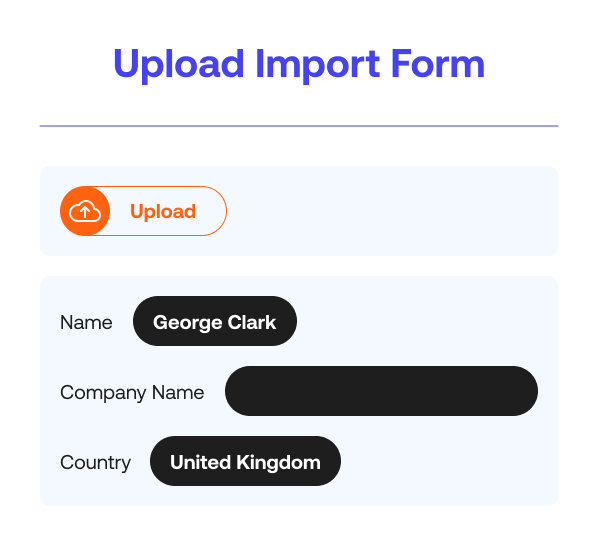This screenshot has height=546, width=598.
Task: Click the word George in the name pill
Action: click(188, 323)
